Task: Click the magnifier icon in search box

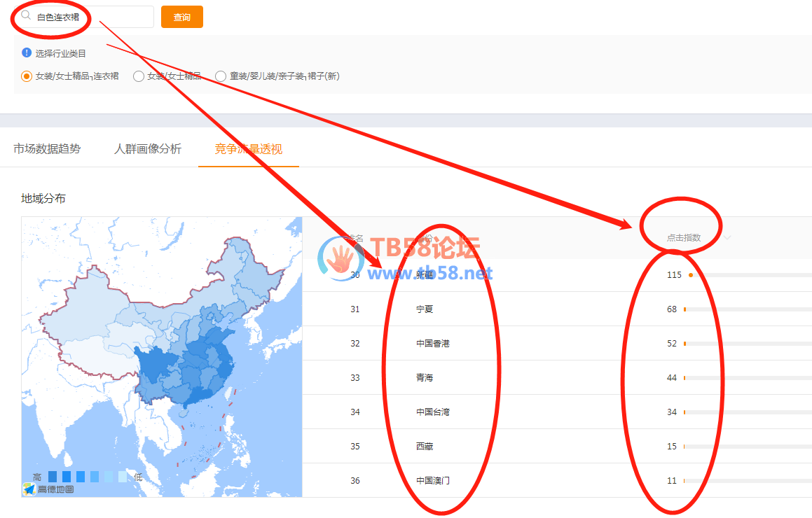Action: point(26,15)
